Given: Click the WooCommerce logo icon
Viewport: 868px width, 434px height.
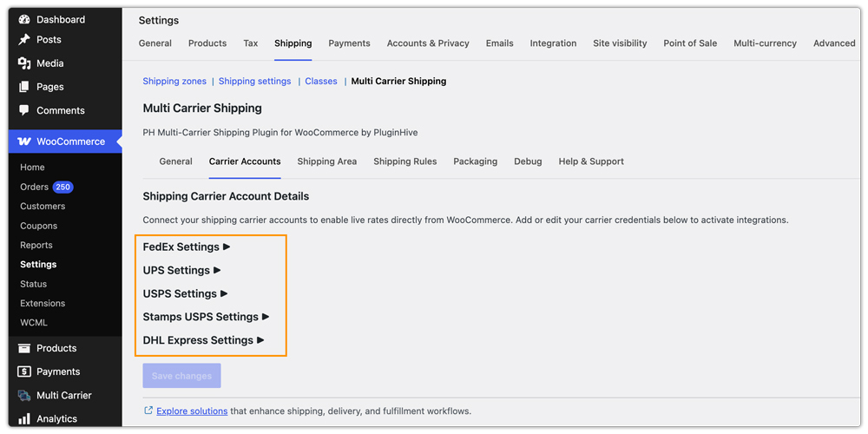Looking at the screenshot, I should [x=24, y=141].
